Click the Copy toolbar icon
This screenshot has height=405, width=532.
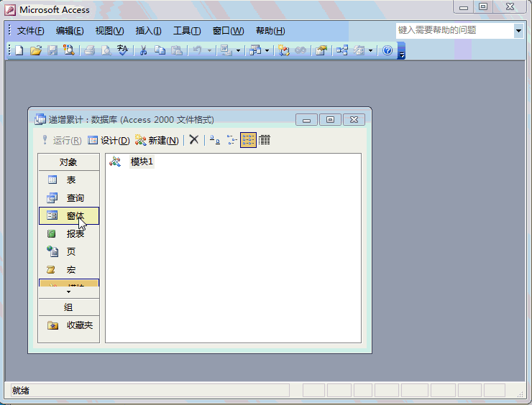point(160,50)
